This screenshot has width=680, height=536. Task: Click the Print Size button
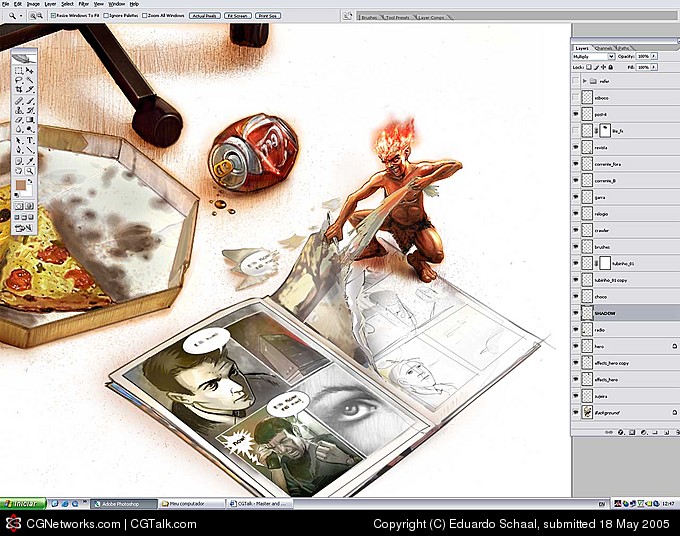click(x=268, y=16)
